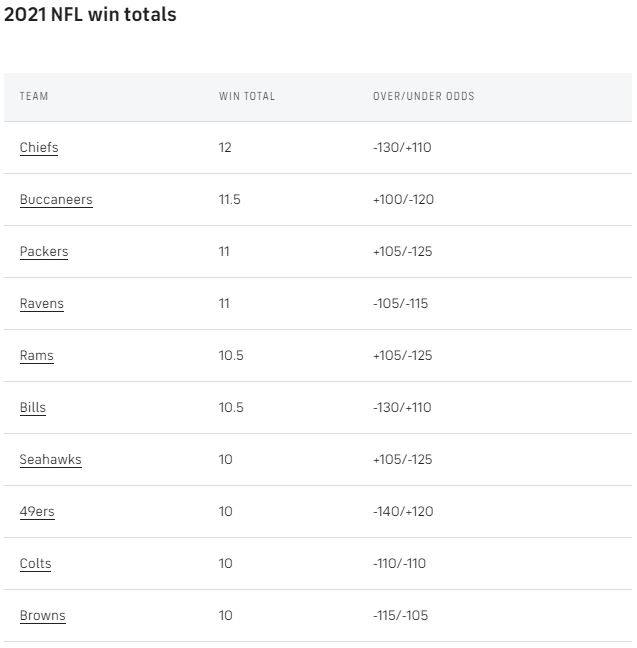
Task: Click the OVER/UNDER ODDS column header
Action: [x=424, y=97]
